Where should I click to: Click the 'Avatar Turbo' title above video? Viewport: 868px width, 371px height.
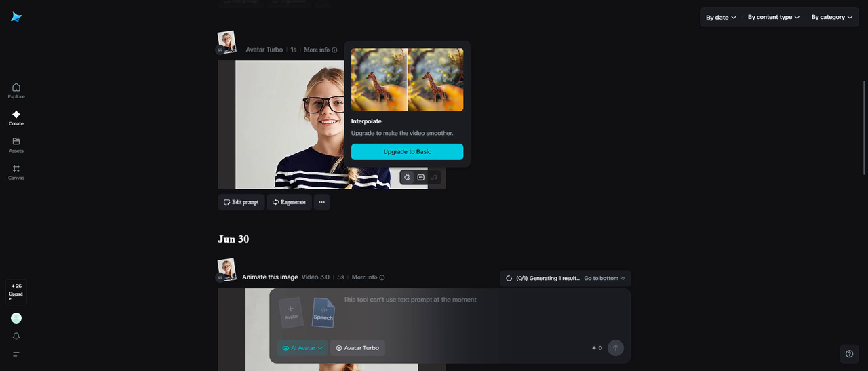264,50
